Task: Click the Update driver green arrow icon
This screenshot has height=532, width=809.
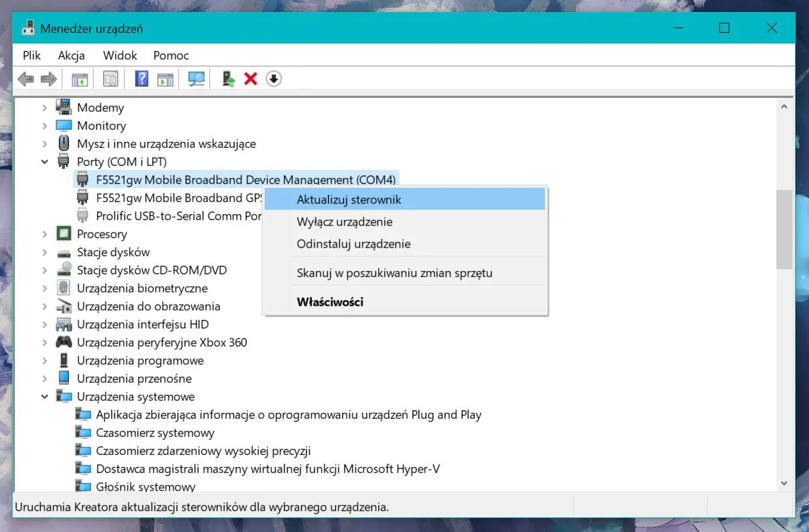Action: (x=228, y=79)
